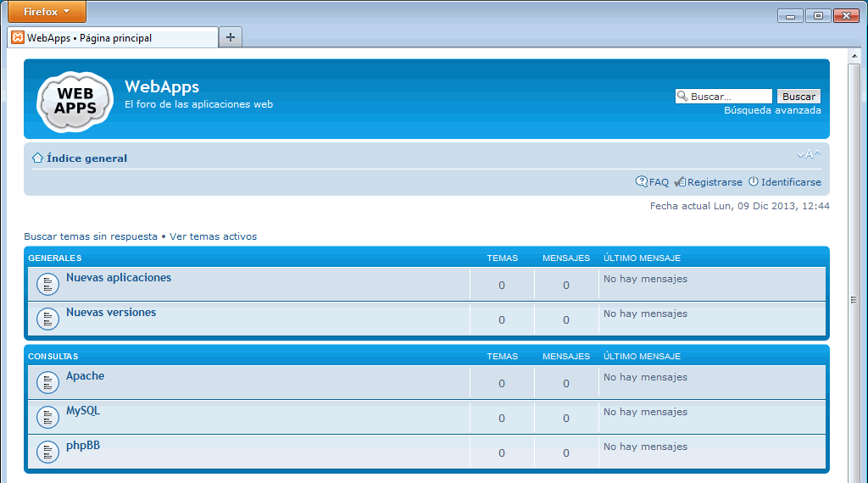Click the MySQL forum icon
Image resolution: width=868 pixels, height=483 pixels.
(47, 418)
